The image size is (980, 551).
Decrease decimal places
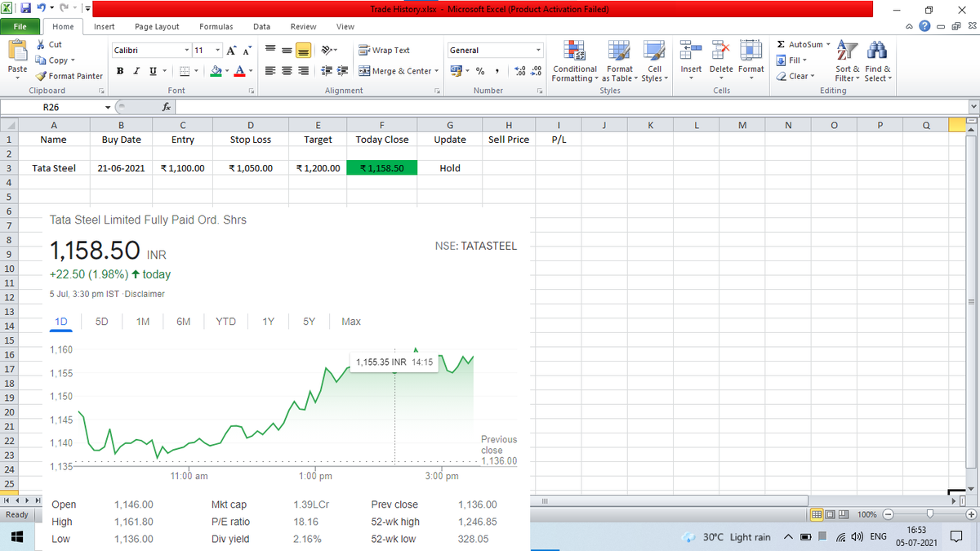point(536,71)
